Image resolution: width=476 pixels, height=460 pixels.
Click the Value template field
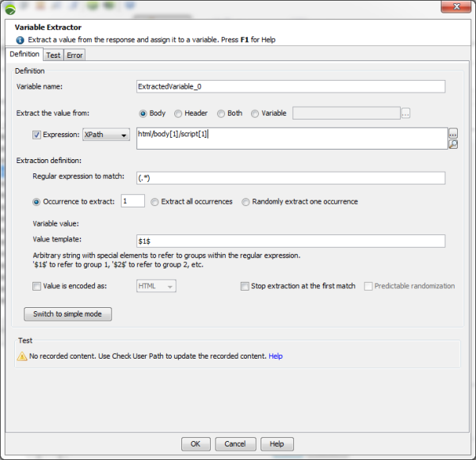click(291, 241)
